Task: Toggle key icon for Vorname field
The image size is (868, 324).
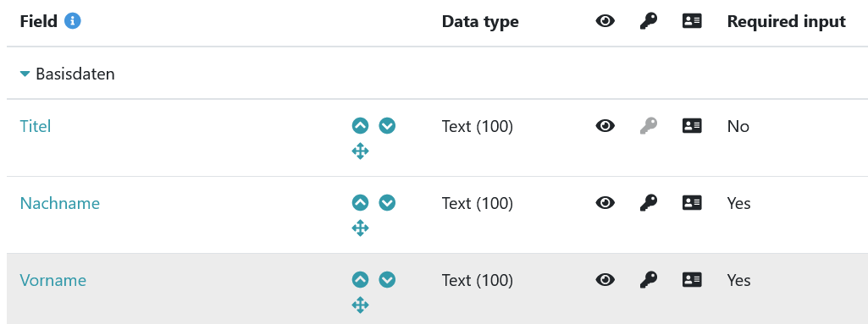Action: [648, 280]
